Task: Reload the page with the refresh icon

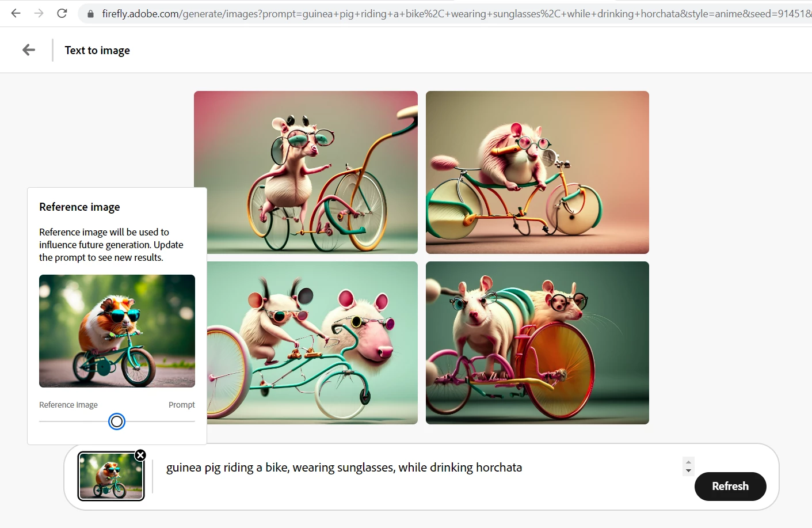Action: tap(62, 13)
